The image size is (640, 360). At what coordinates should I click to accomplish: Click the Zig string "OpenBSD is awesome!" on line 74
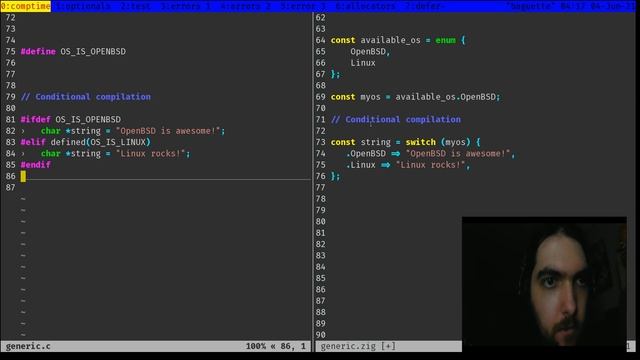(x=458, y=153)
